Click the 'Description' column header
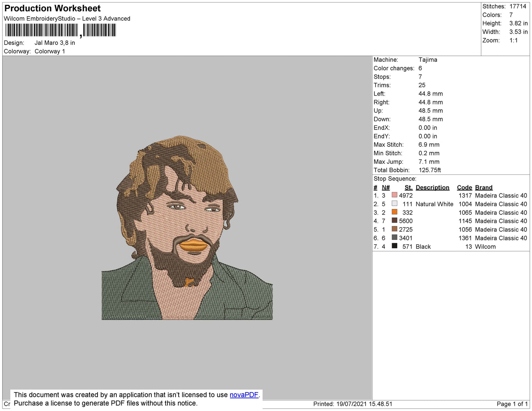This screenshot has width=532, height=411. click(433, 187)
